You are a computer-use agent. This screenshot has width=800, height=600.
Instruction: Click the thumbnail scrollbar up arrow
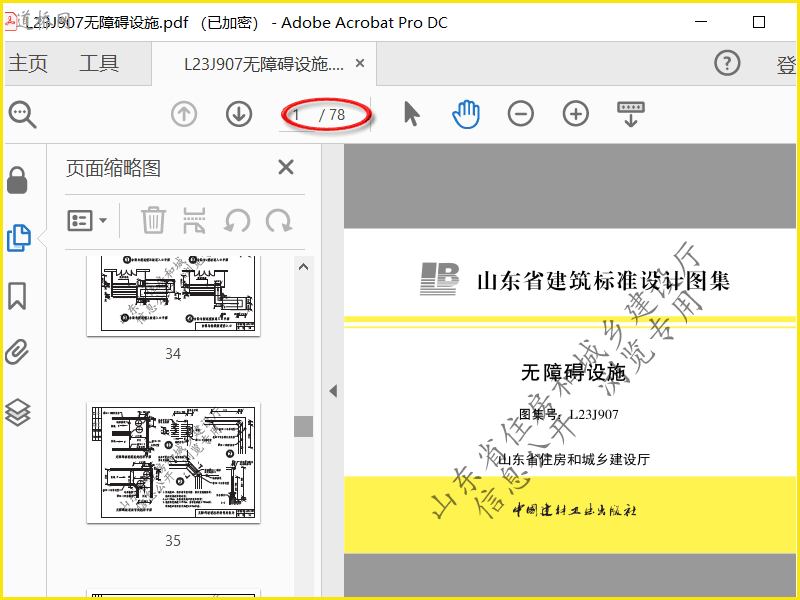click(304, 267)
